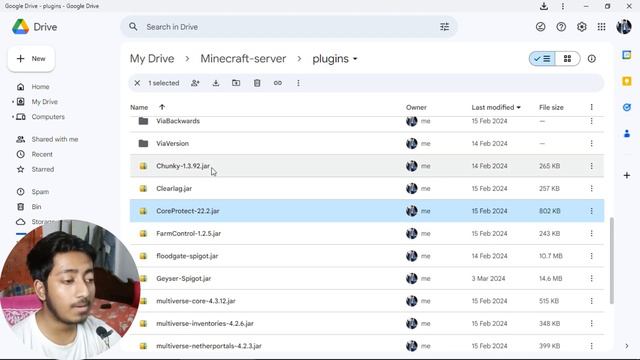Click the Owner column header
The width and height of the screenshot is (640, 360).
tap(416, 107)
